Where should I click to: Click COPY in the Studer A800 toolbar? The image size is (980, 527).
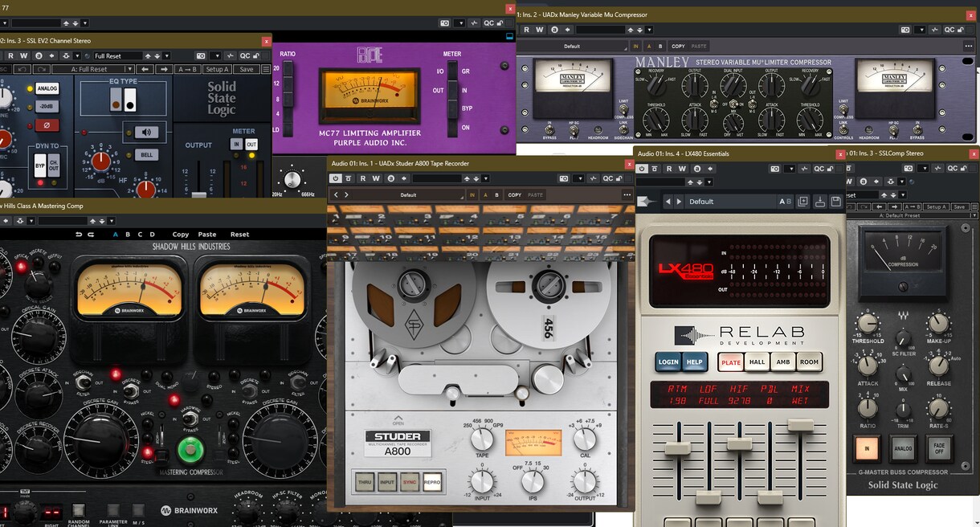(515, 195)
